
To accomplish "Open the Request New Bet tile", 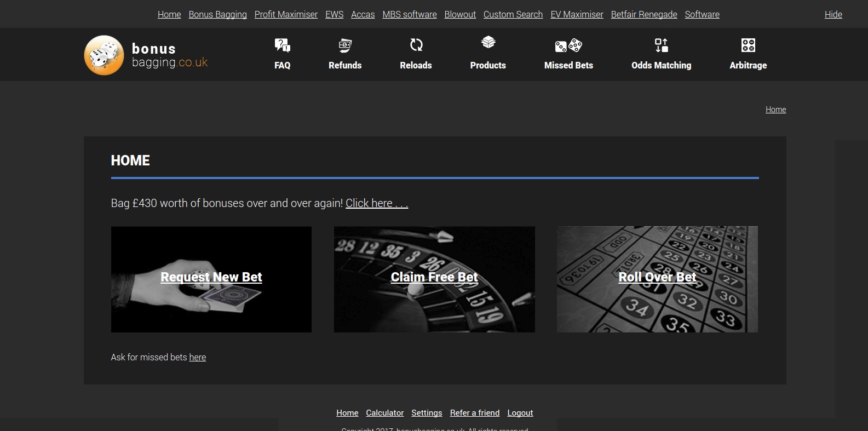I will pyautogui.click(x=211, y=279).
